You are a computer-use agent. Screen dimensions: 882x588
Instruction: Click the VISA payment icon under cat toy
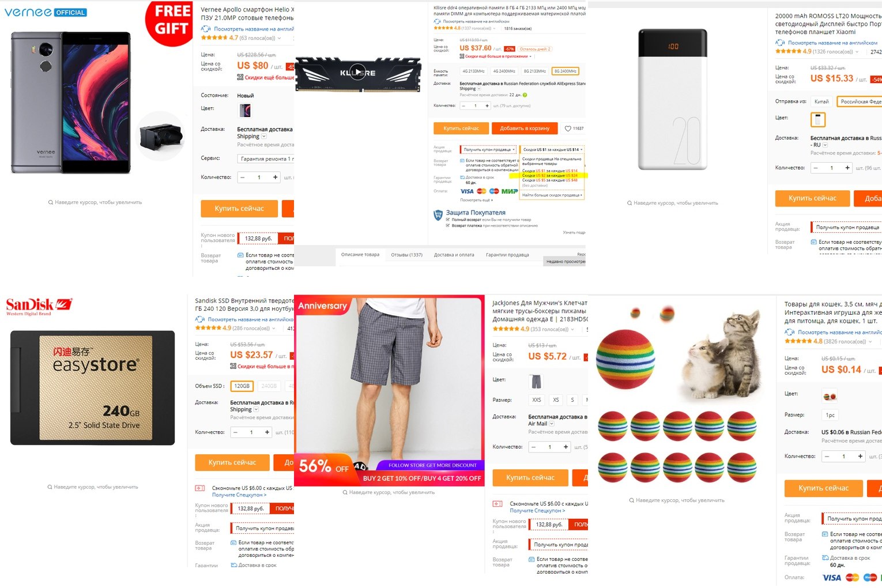click(x=831, y=578)
